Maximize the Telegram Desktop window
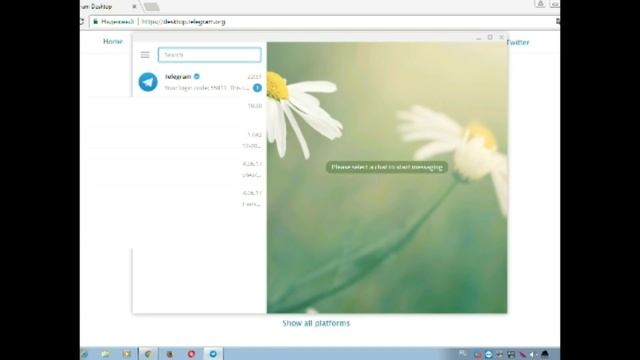Screen dimensions: 640x360 490,37
